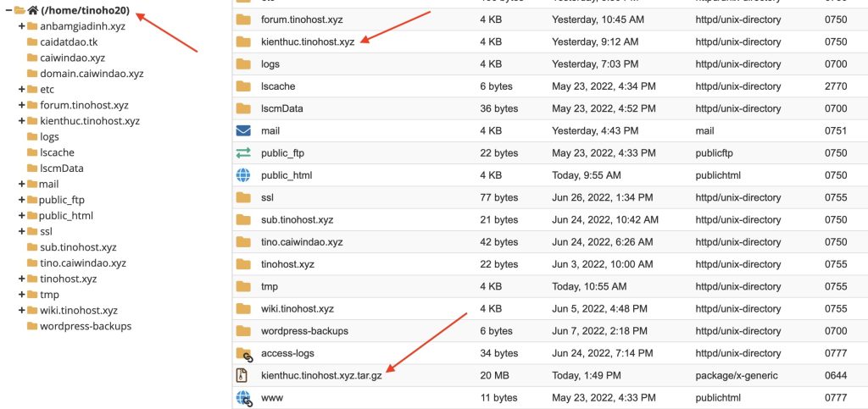Expand public_html in the folder tree

coord(21,216)
